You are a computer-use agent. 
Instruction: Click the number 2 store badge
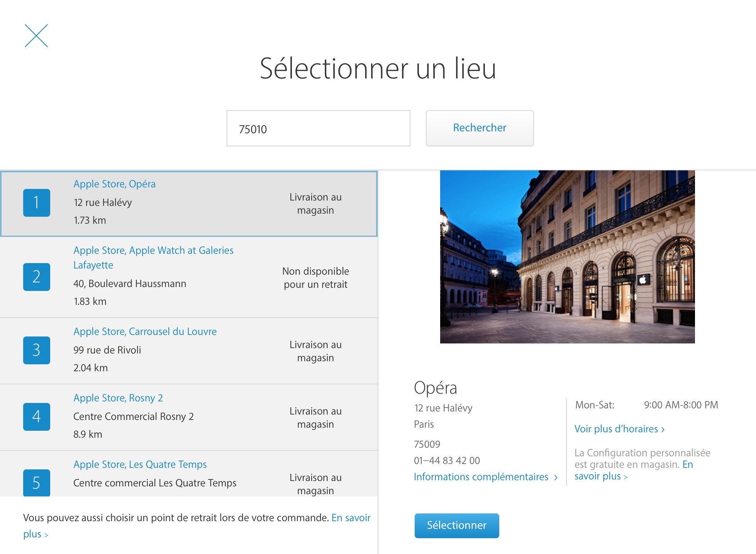[37, 277]
